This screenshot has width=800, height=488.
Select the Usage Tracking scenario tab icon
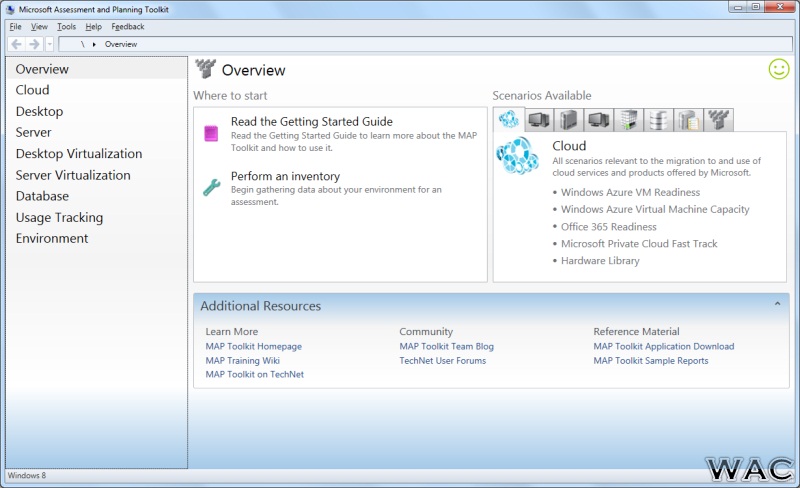click(688, 120)
